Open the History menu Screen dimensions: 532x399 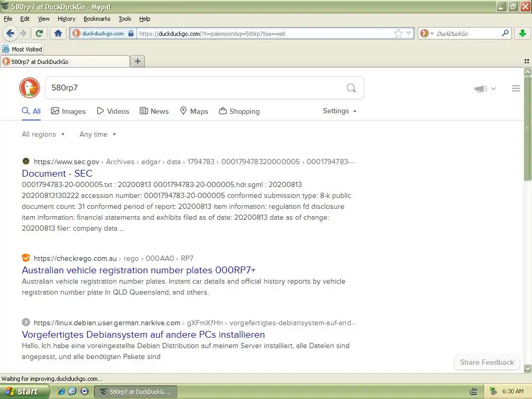66,19
